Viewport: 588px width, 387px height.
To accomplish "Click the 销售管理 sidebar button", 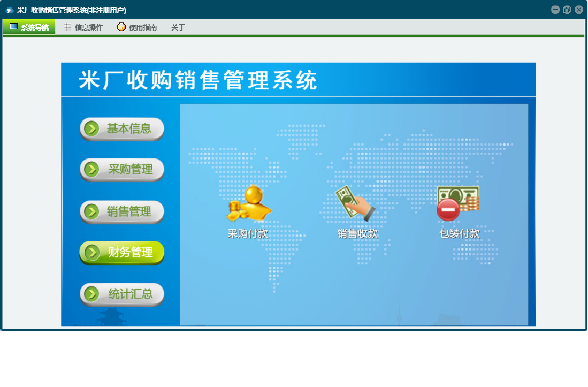I will tap(122, 211).
